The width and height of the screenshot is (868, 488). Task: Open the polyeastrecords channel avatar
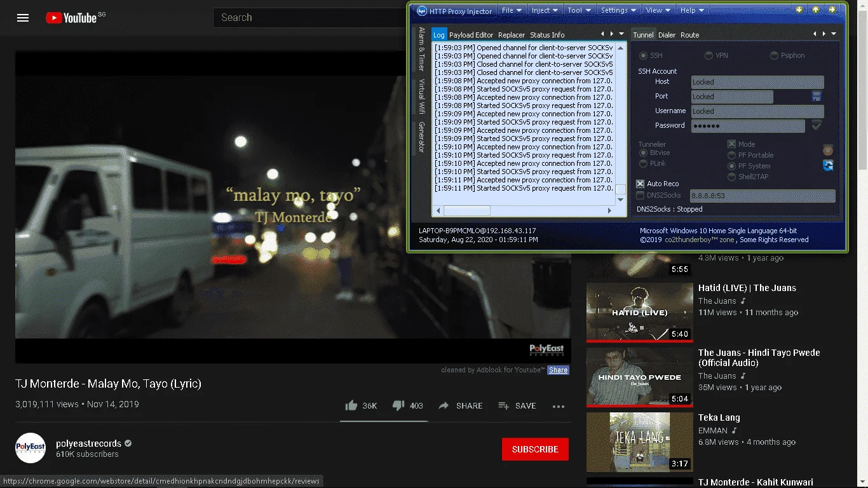[x=31, y=448]
